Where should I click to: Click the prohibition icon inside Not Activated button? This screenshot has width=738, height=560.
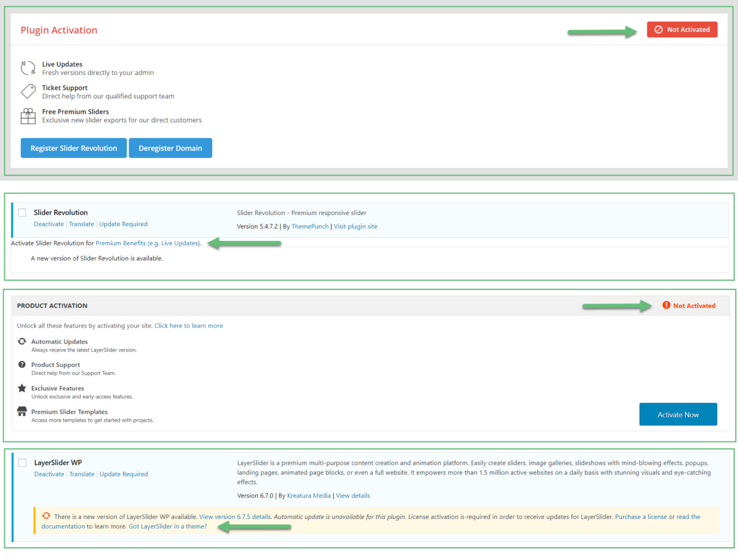(659, 29)
